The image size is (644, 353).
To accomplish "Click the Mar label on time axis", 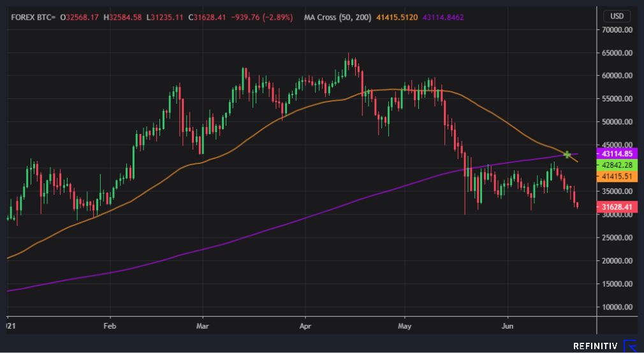I will (203, 326).
